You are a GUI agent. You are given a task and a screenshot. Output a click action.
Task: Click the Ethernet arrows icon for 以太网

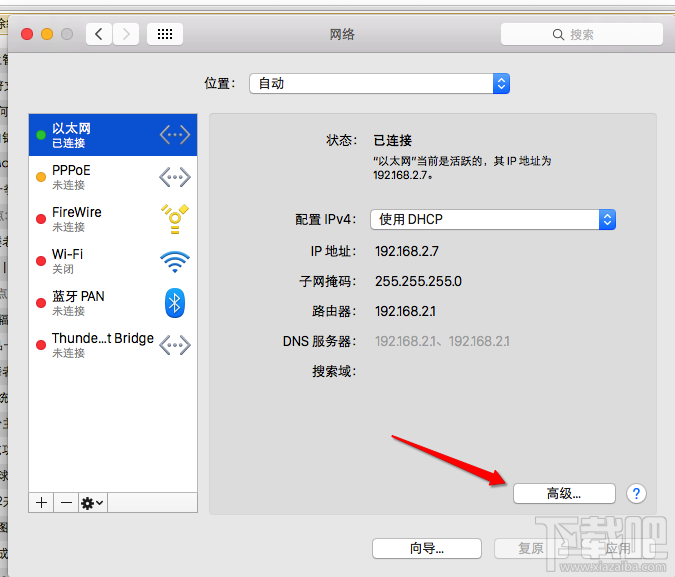tap(175, 135)
